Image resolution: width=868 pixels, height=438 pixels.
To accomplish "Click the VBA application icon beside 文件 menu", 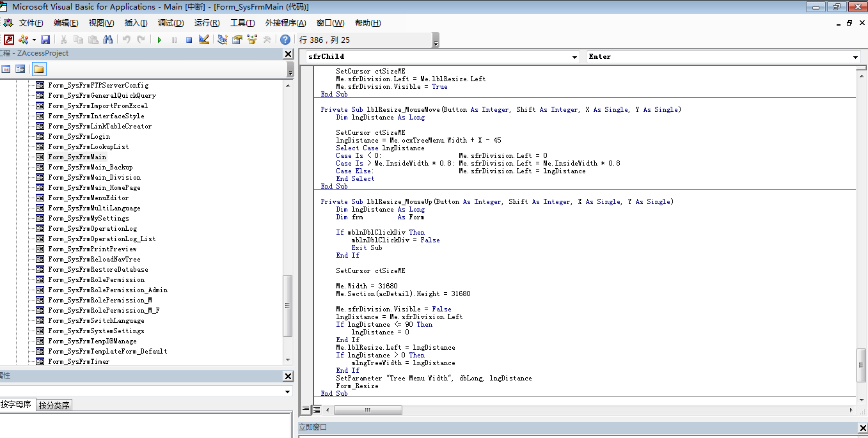I will coord(8,23).
